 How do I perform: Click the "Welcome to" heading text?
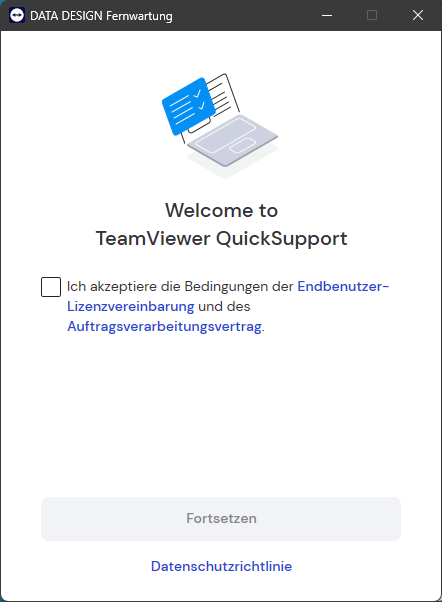point(221,210)
